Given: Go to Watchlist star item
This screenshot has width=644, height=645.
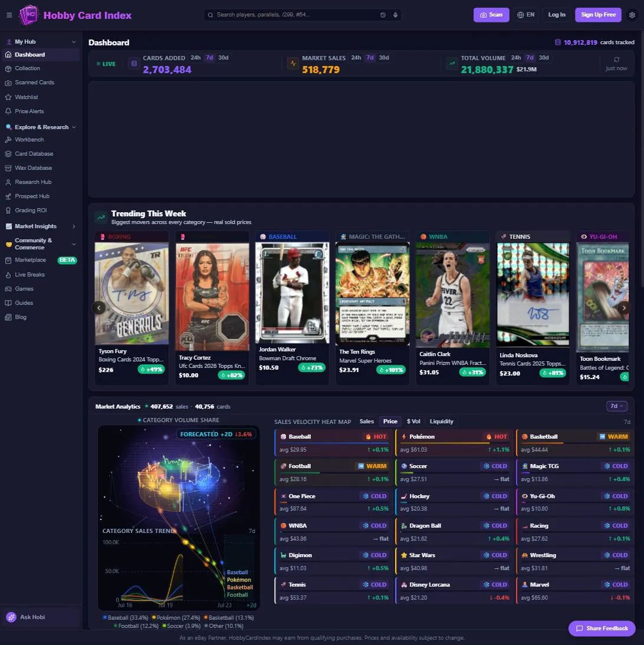Looking at the screenshot, I should [x=40, y=97].
